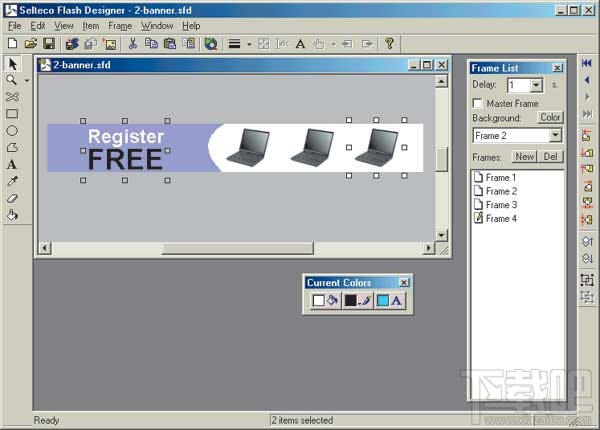The image size is (600, 430).
Task: Click the canvas horizontal scrollbar right arrow
Action: 429,248
